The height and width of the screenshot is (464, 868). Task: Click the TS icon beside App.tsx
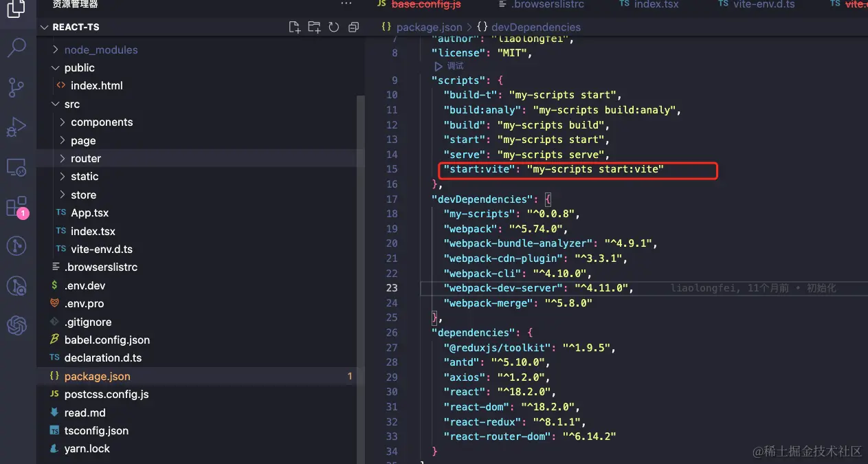tap(61, 213)
